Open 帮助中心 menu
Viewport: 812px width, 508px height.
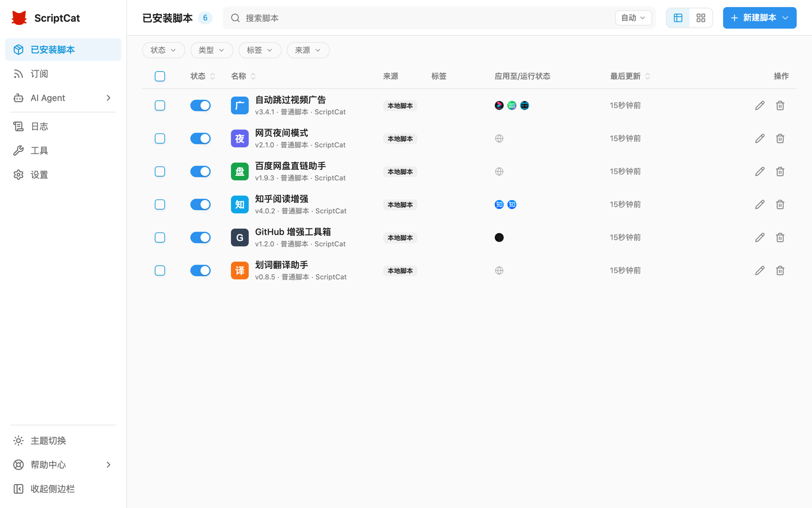[x=63, y=465]
